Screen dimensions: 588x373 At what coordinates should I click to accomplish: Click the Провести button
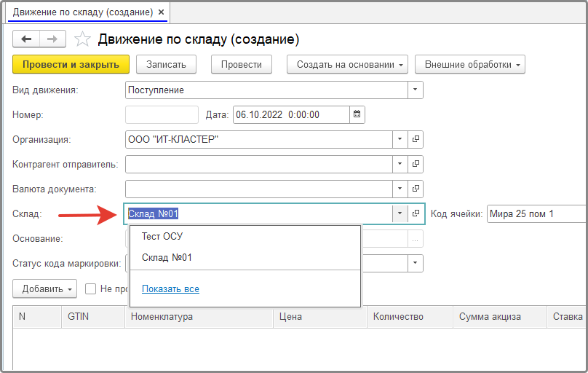pos(242,65)
